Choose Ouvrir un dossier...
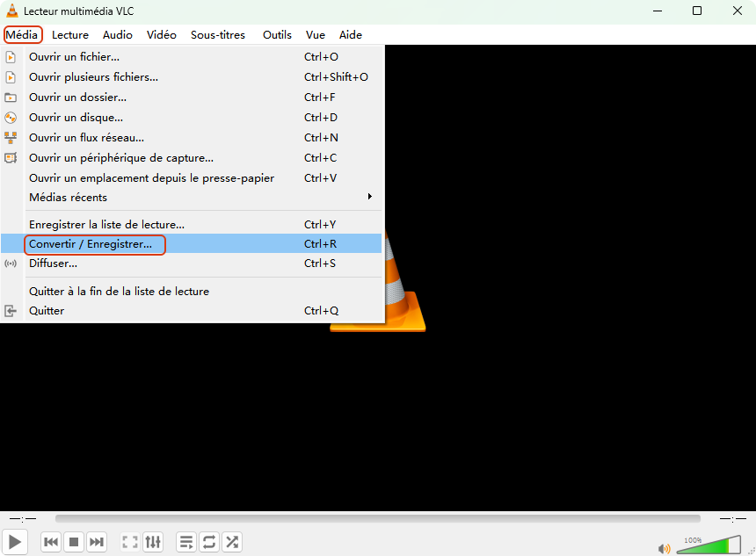Screen dimensions: 756x556 tap(191, 97)
